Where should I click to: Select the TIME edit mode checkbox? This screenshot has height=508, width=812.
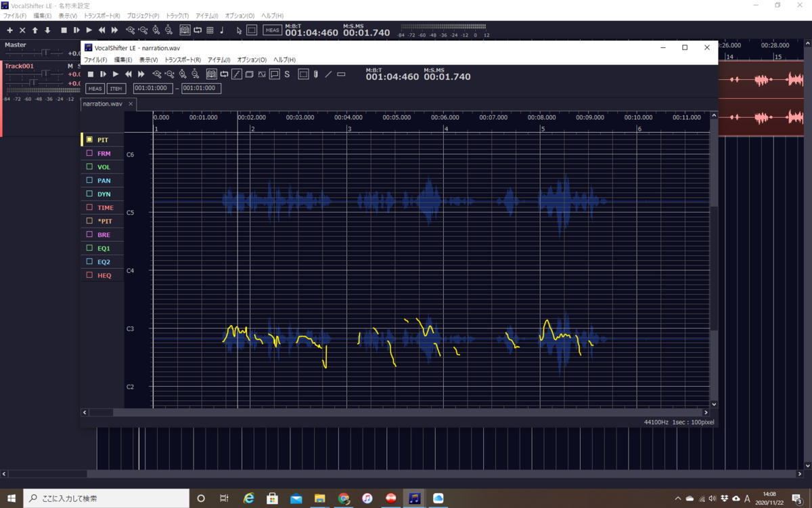(89, 207)
